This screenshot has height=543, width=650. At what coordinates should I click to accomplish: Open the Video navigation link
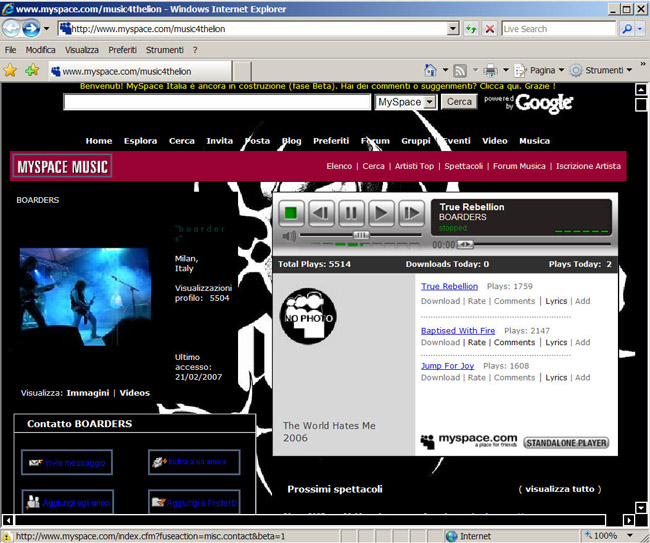click(495, 141)
